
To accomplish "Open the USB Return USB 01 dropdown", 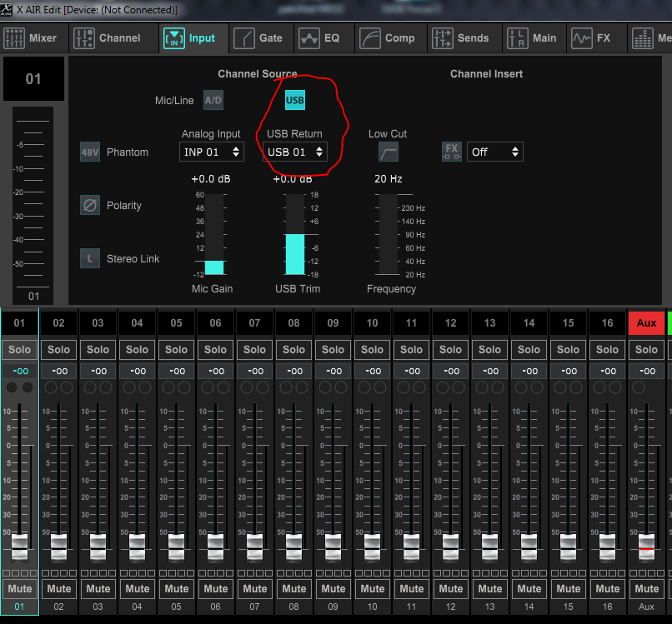I will point(295,152).
